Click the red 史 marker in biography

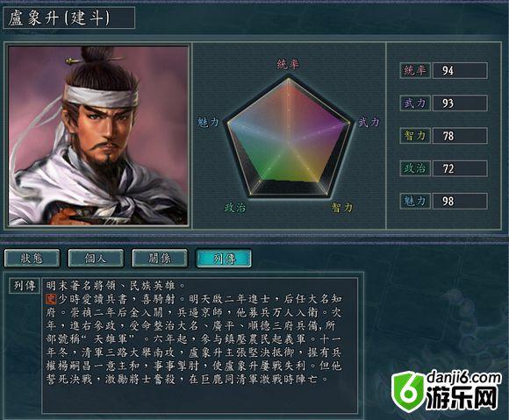[51, 299]
